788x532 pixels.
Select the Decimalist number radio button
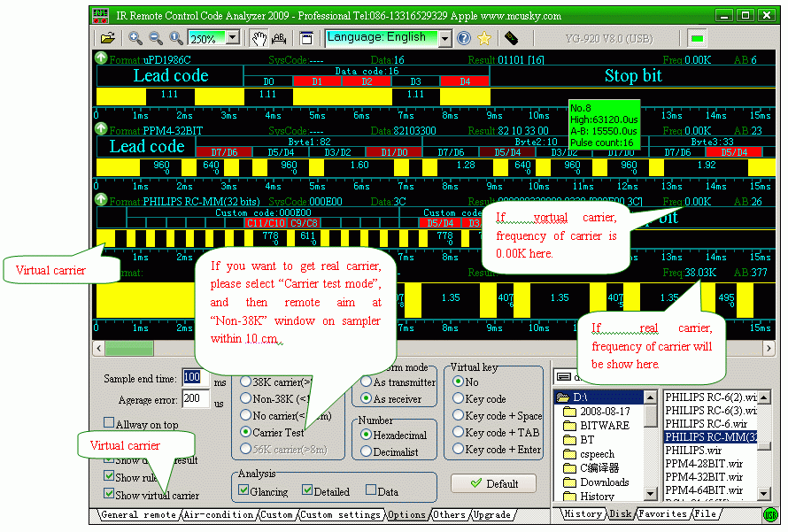[366, 451]
